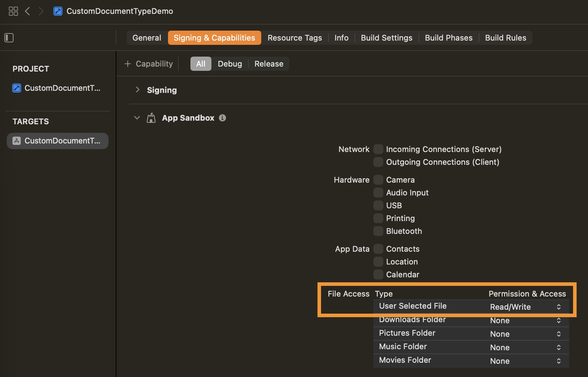This screenshot has width=588, height=377.
Task: Select the Release configuration filter
Action: [x=269, y=64]
